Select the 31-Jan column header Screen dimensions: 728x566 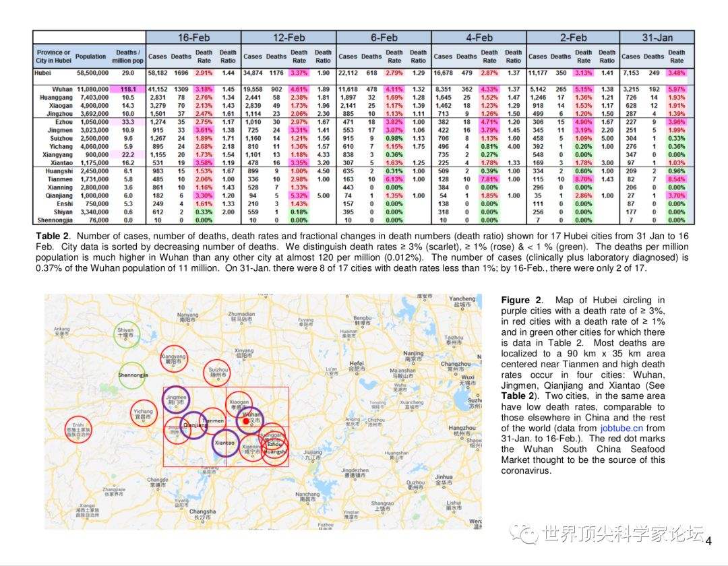point(656,38)
